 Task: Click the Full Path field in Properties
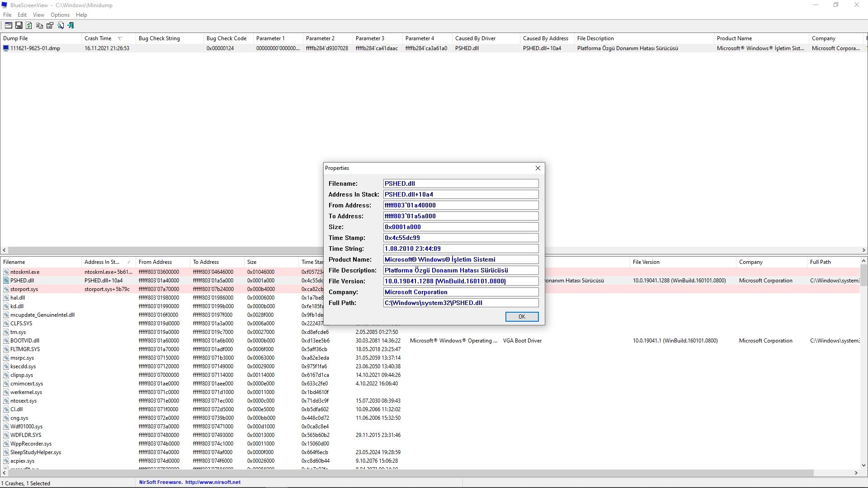(x=460, y=303)
